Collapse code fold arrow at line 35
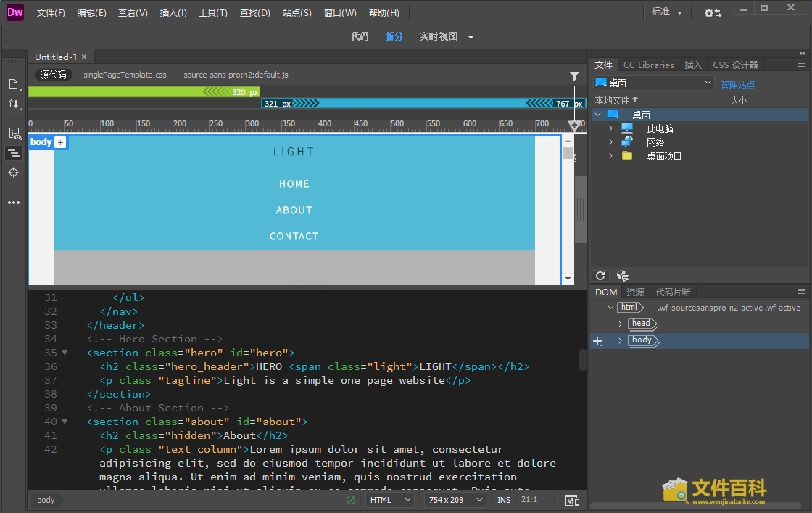The height and width of the screenshot is (513, 812). [x=65, y=353]
